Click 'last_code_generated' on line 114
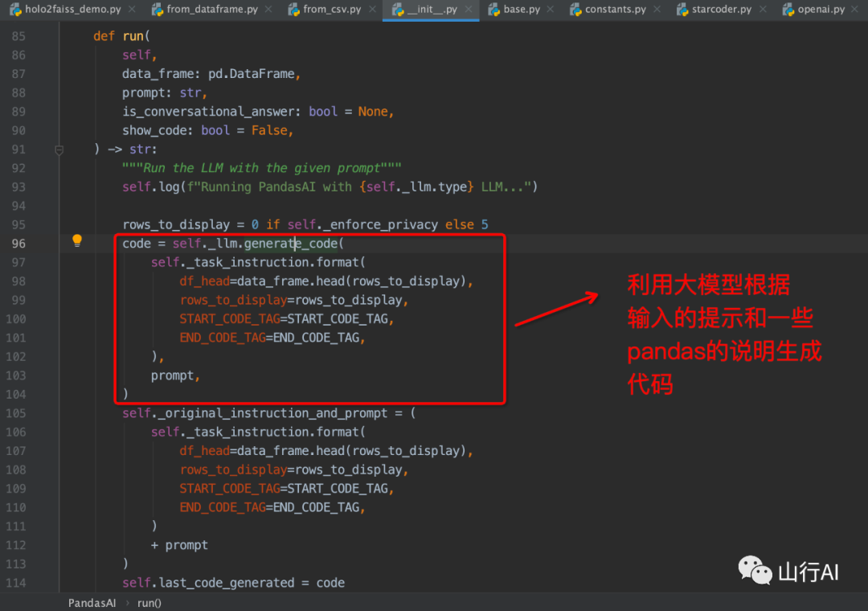868x611 pixels. 227,583
